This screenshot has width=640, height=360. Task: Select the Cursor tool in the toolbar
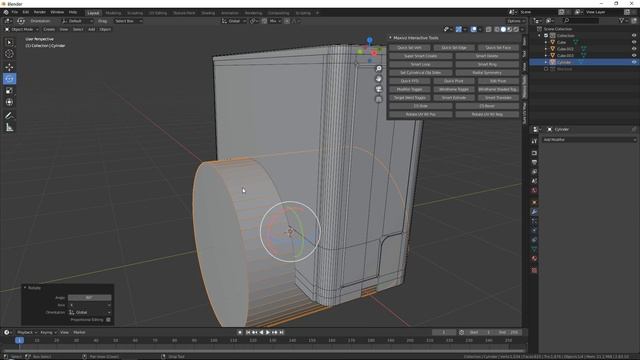pyautogui.click(x=9, y=54)
